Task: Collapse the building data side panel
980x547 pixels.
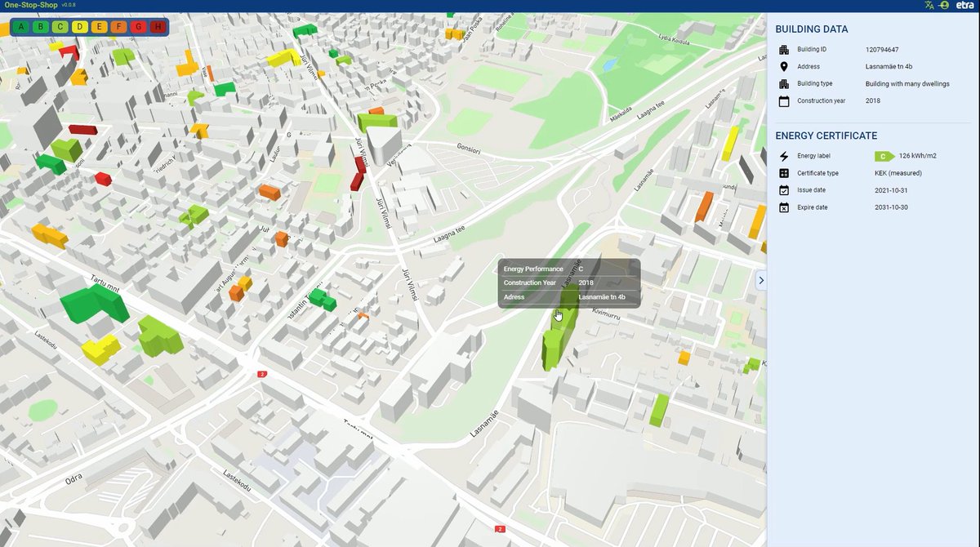Action: point(761,280)
